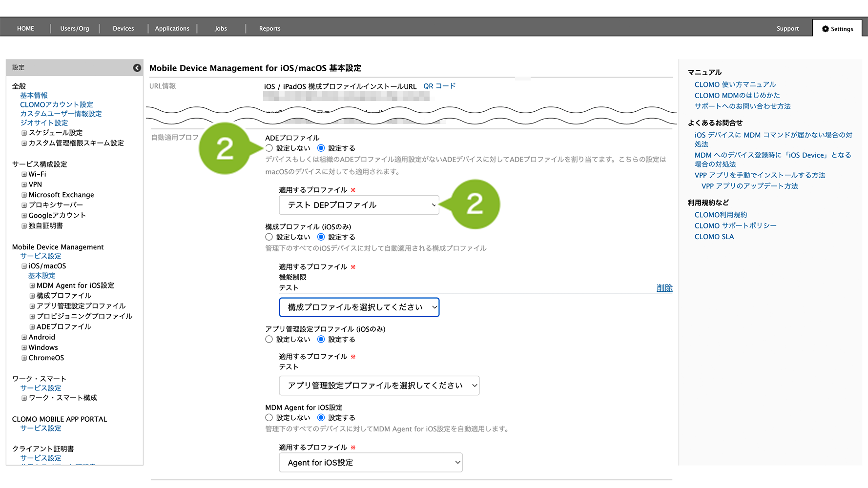This screenshot has width=868, height=488.
Task: Open the Agent for iOS設定 dropdown
Action: click(371, 463)
